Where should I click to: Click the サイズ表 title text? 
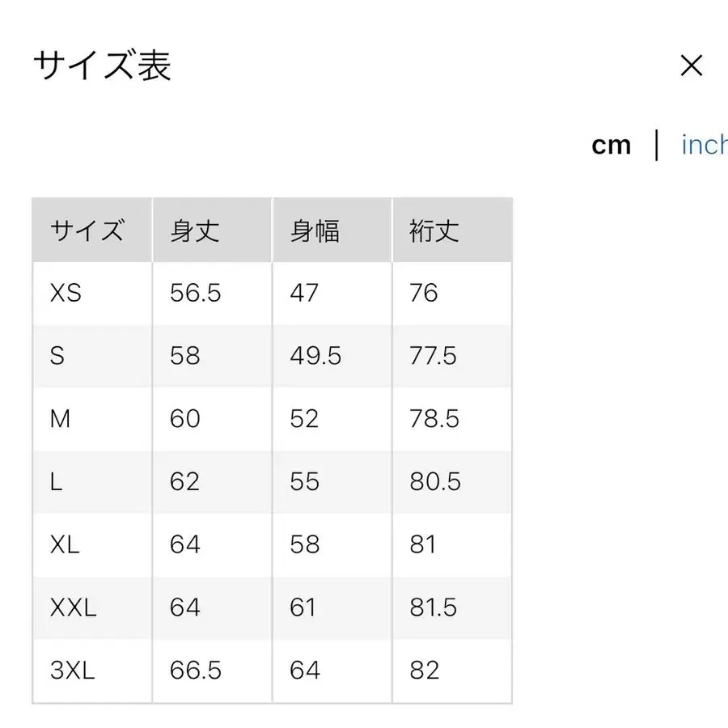[101, 66]
